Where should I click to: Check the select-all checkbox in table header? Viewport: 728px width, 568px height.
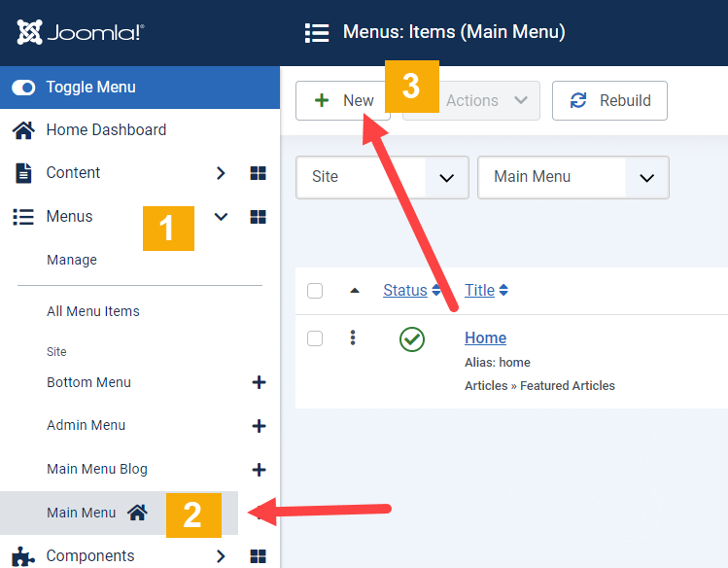point(315,291)
